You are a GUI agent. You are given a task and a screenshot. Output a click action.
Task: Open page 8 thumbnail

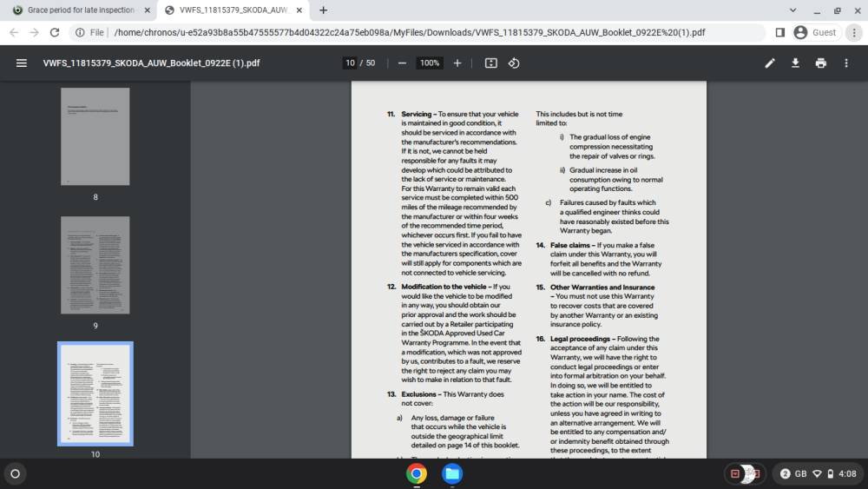(x=95, y=136)
